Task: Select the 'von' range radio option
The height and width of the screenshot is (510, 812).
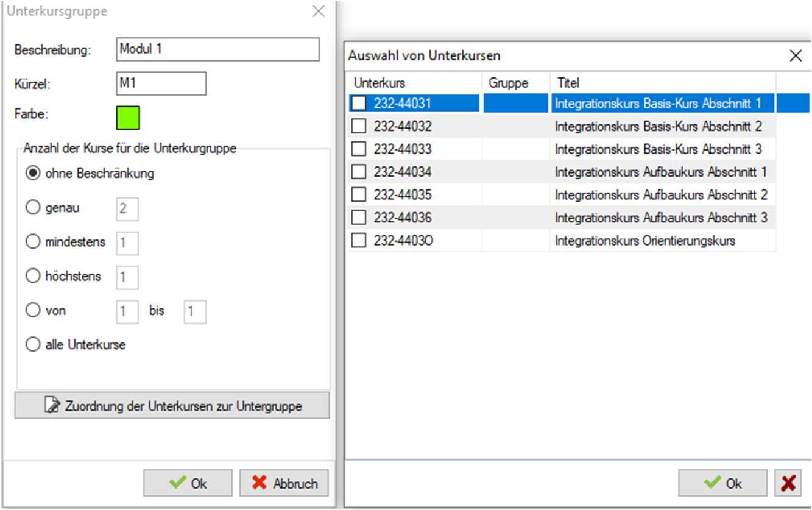Action: (x=46, y=310)
